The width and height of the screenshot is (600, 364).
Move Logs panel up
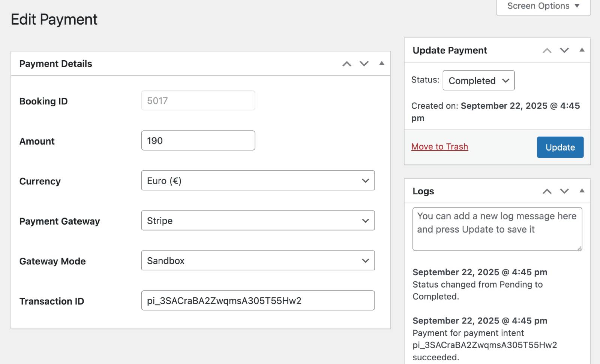point(547,191)
